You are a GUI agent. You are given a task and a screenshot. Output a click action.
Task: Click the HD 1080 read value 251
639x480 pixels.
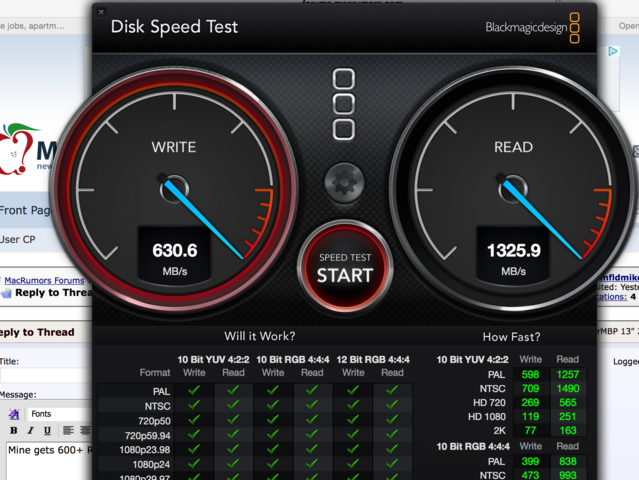[568, 416]
